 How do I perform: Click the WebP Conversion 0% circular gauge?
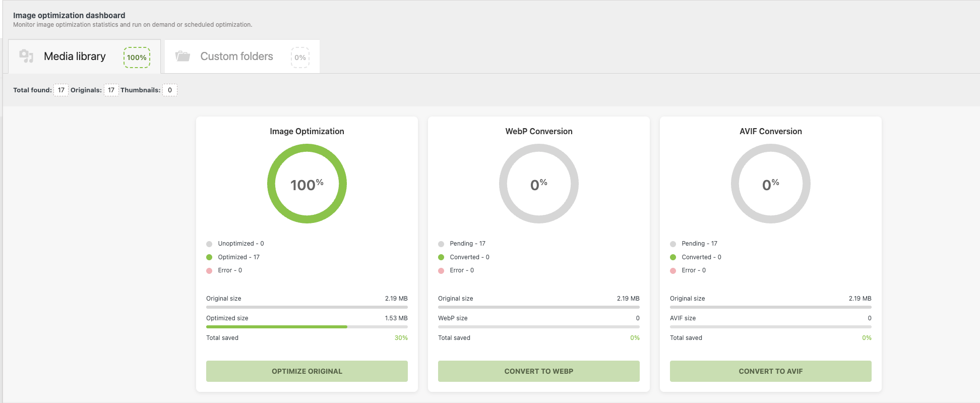[539, 184]
